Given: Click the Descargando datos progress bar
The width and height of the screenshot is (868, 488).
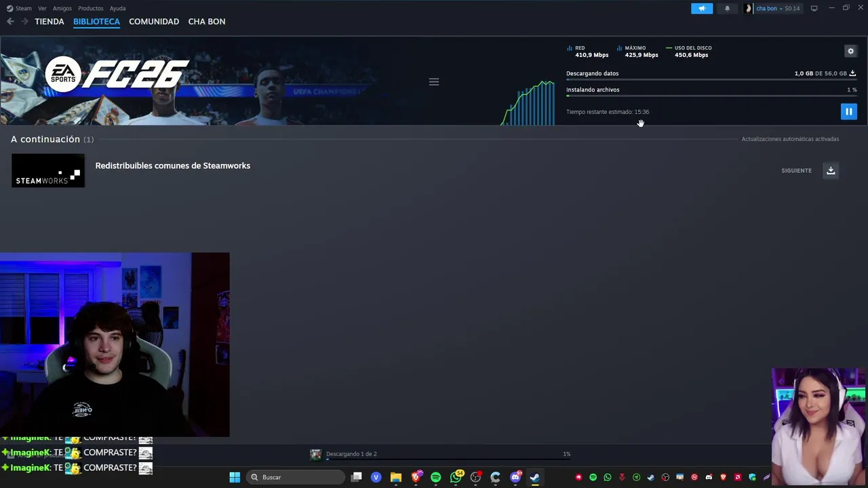Looking at the screenshot, I should (x=711, y=79).
